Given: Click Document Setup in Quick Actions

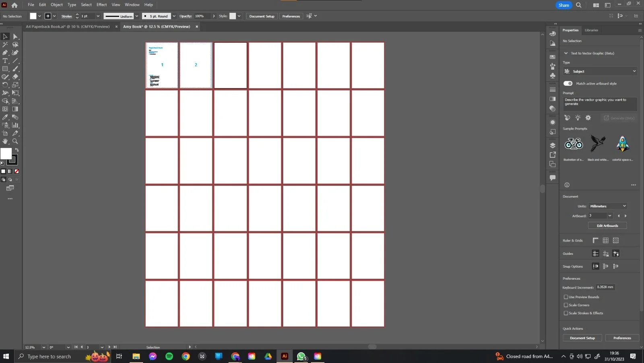Looking at the screenshot, I should pos(582,338).
